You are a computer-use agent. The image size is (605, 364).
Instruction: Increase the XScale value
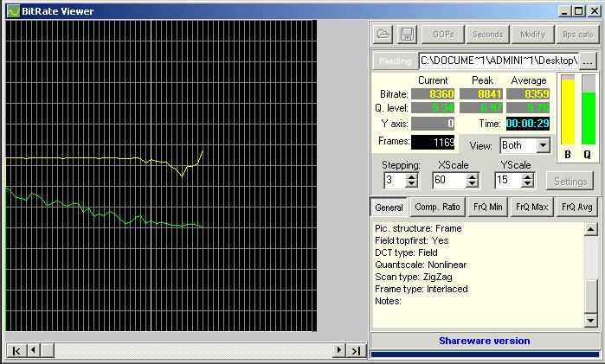[473, 176]
